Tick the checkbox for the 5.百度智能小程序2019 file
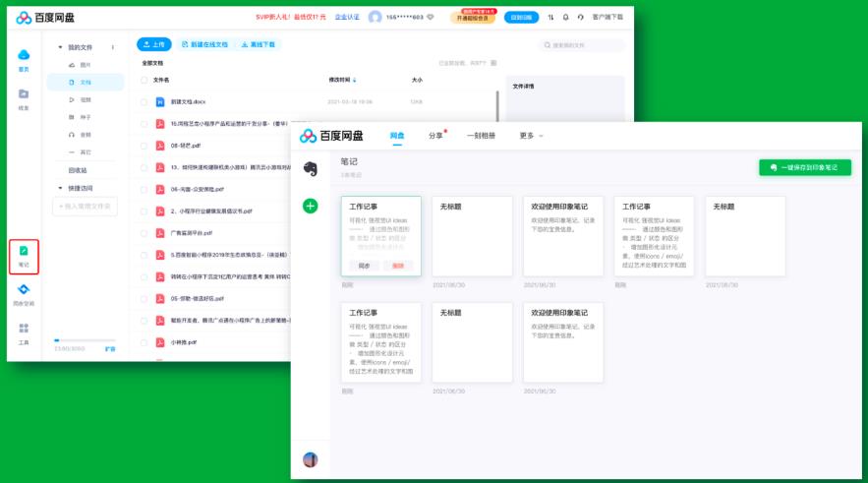868x483 pixels. [x=144, y=255]
